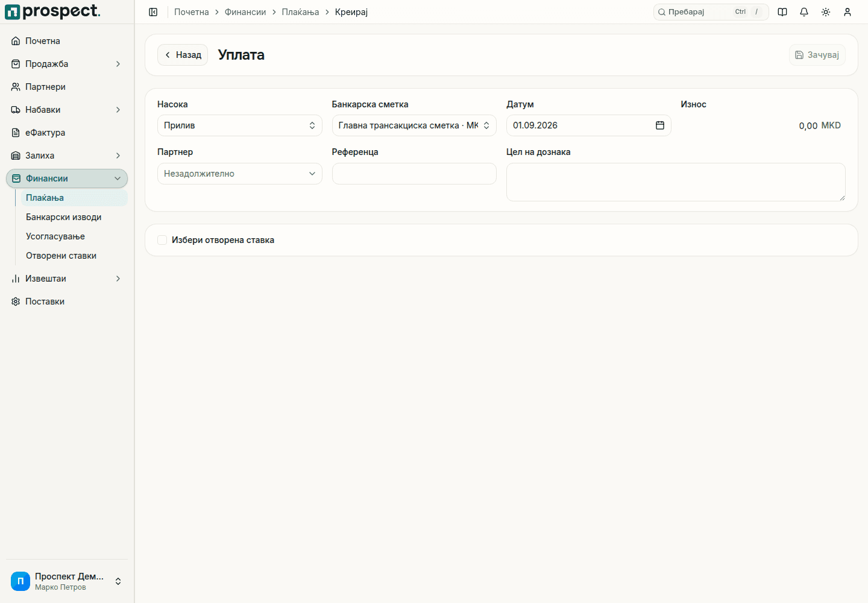Click the Цел на дознака textarea
The image size is (868, 603).
676,182
